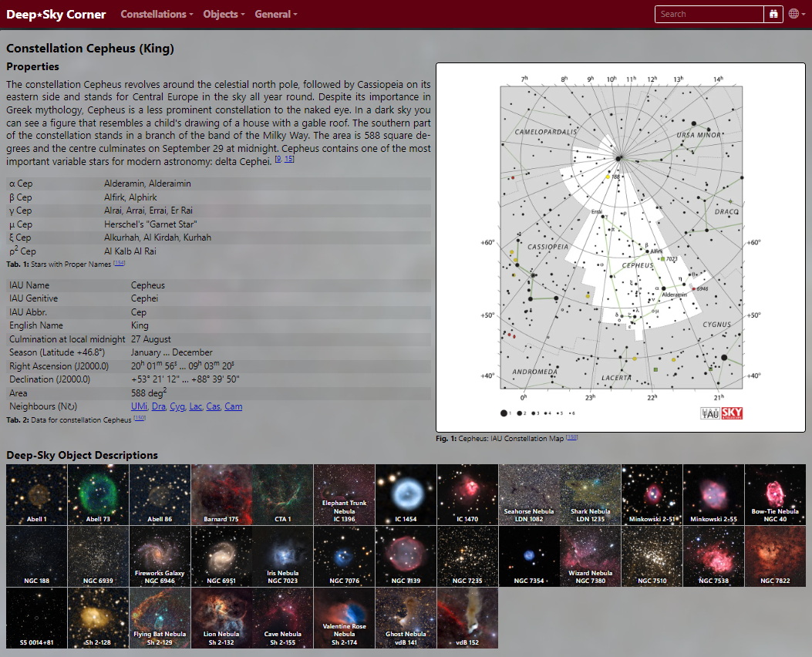Open the Flying Bat Nebula Sh 2-129 thumbnail
812x657 pixels.
[160, 618]
